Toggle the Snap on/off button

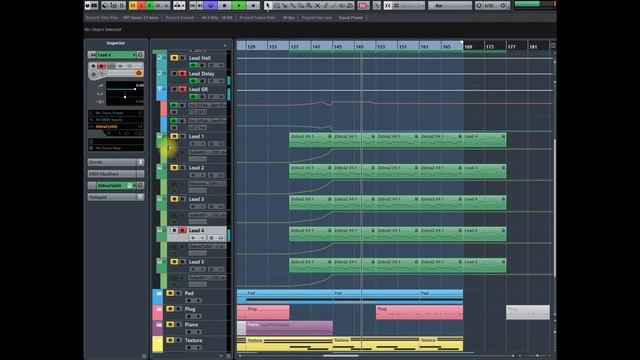(388, 5)
